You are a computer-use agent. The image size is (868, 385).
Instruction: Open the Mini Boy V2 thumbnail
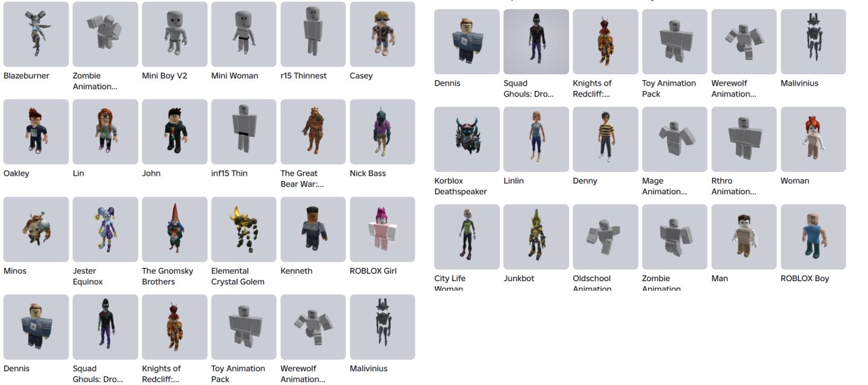175,34
